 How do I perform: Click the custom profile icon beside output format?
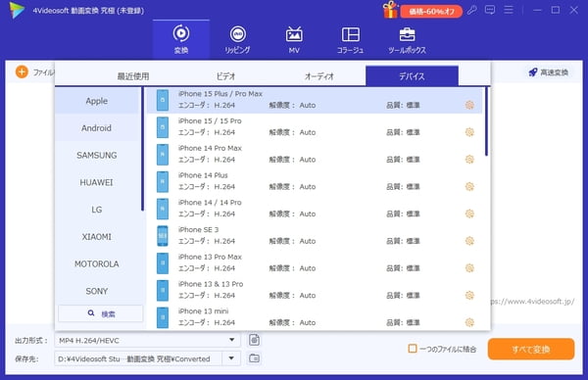(254, 340)
